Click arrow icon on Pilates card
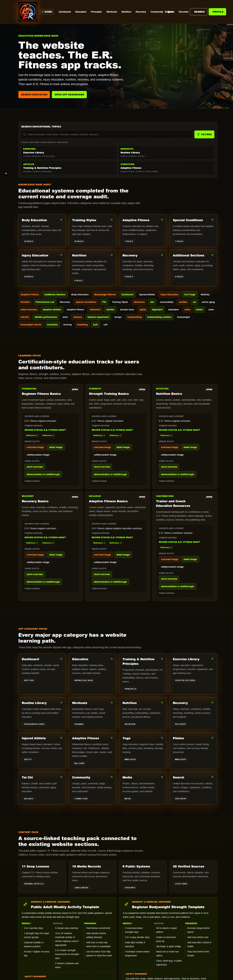This screenshot has height=980, width=233. coord(212,738)
